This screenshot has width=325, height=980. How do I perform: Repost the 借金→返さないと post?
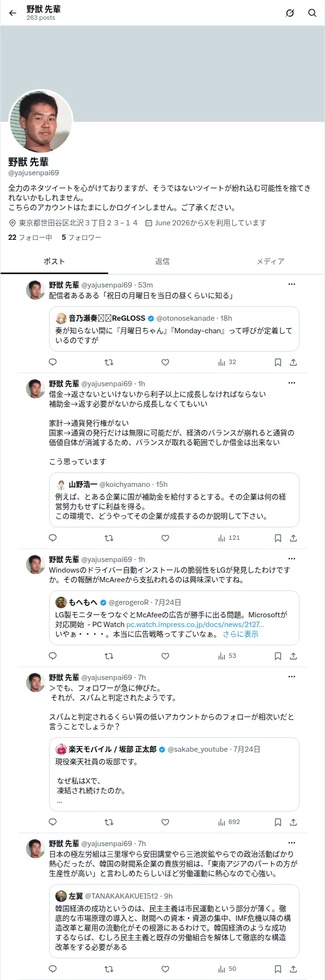(x=109, y=538)
